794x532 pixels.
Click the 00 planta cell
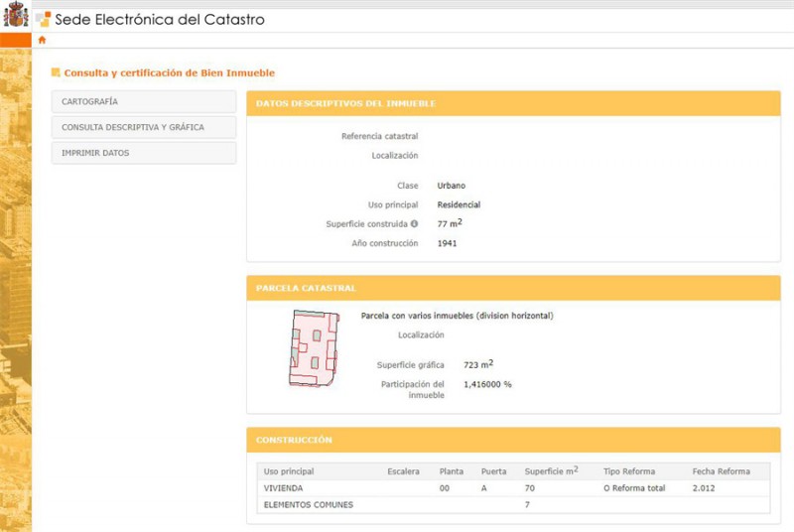click(x=444, y=488)
